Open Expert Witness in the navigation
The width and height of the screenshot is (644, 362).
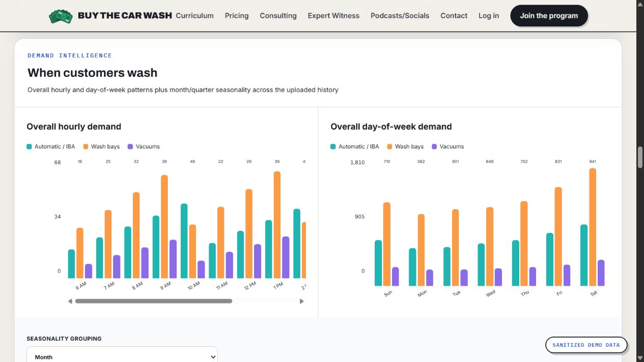333,16
